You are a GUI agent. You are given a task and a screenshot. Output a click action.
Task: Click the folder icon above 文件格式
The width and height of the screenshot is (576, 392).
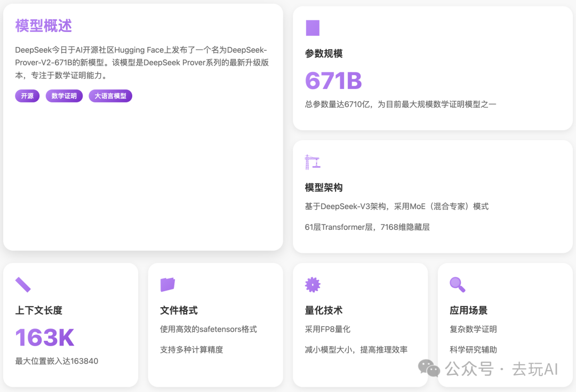point(167,285)
